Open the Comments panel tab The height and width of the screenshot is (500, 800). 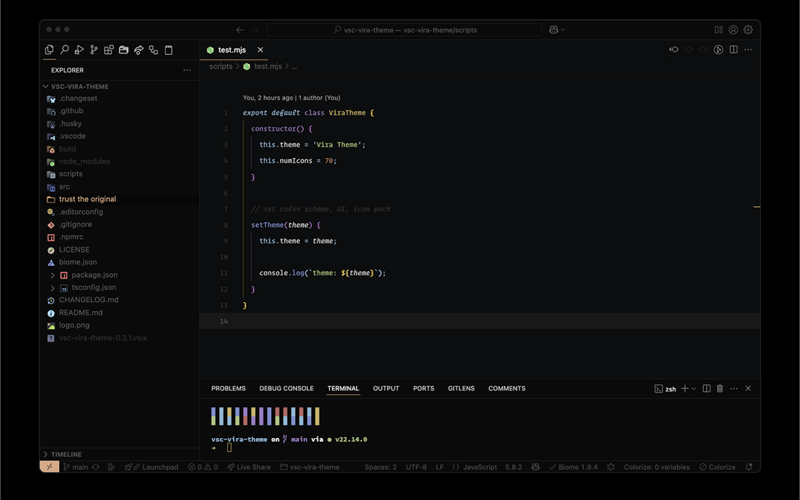pyautogui.click(x=507, y=389)
